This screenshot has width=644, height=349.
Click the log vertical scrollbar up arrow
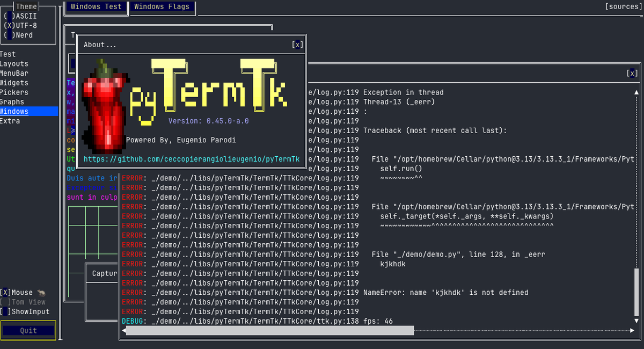tap(637, 92)
